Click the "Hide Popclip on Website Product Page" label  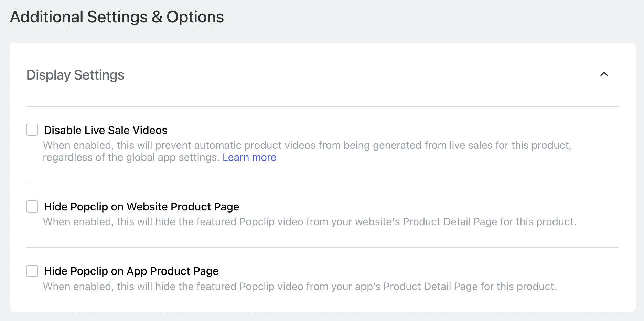[x=141, y=207]
